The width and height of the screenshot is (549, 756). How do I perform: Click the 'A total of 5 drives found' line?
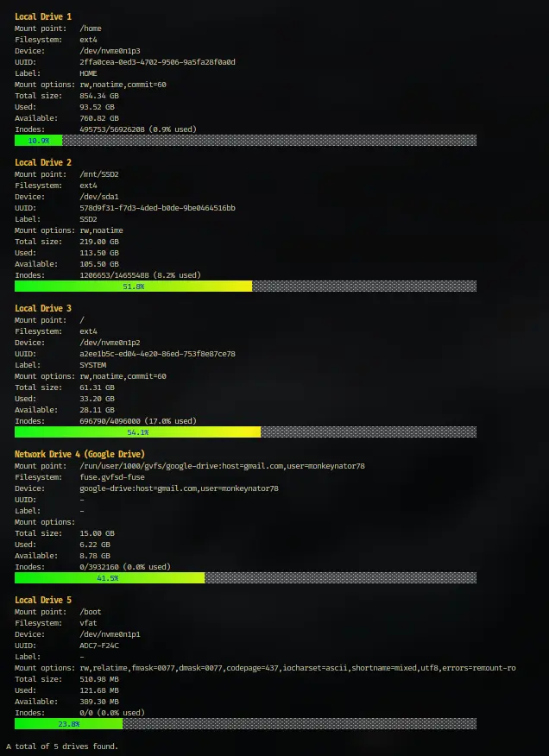62,747
